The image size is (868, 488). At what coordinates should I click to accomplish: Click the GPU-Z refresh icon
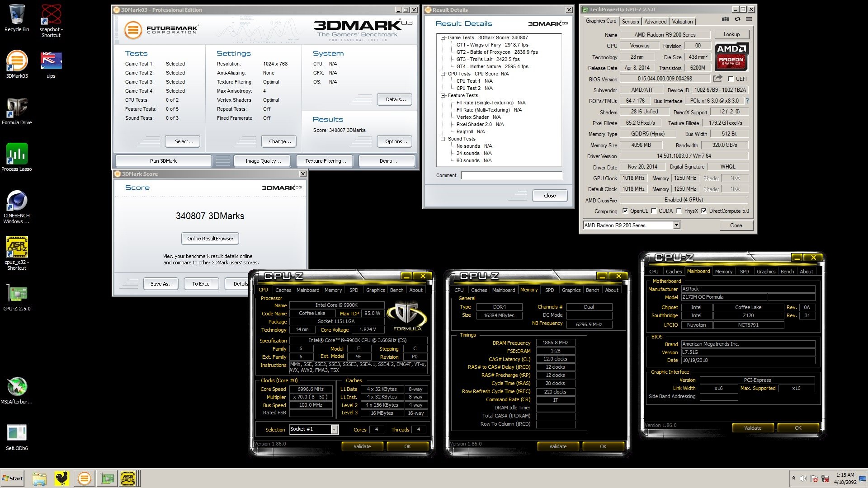[737, 19]
